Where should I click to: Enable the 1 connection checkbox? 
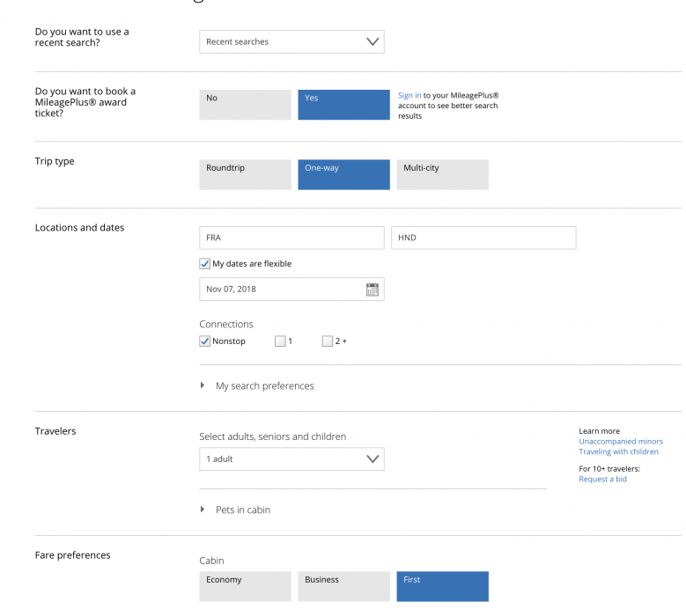coord(280,341)
